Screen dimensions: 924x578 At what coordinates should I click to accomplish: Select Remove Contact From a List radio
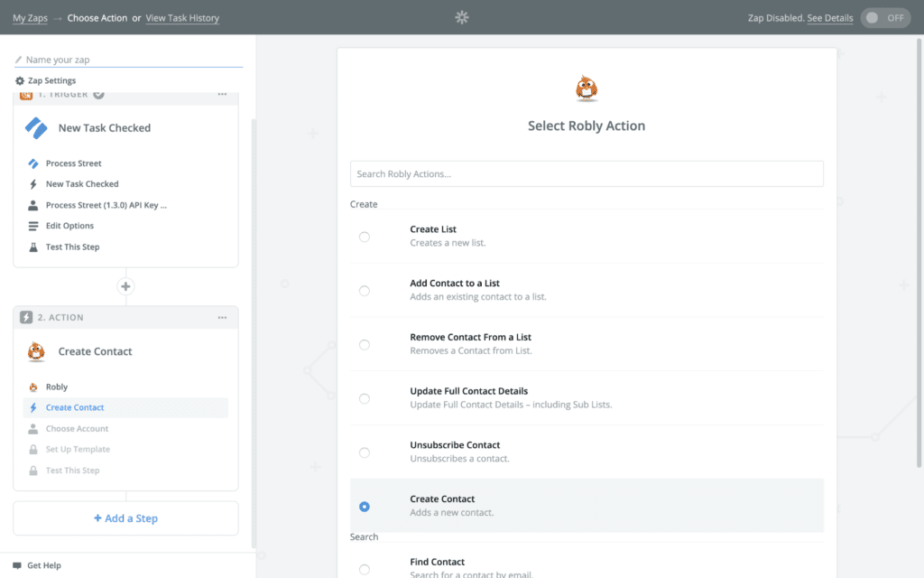[365, 345]
